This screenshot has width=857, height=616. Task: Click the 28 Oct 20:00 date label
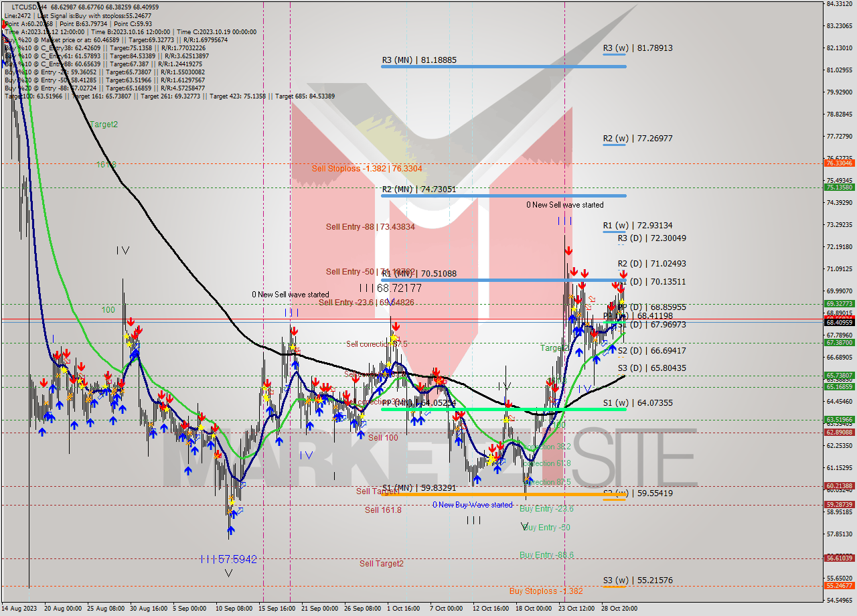(619, 609)
